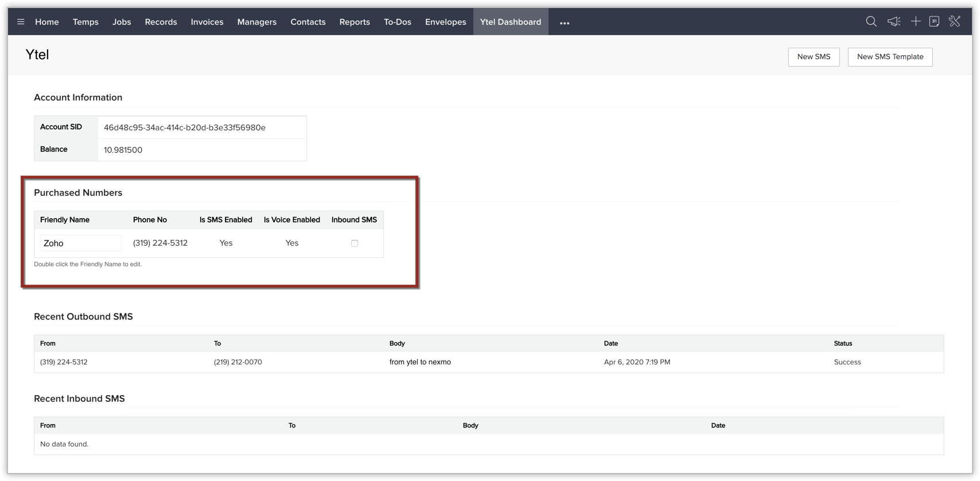Open the Contacts tab
980x481 pixels.
[x=308, y=22]
